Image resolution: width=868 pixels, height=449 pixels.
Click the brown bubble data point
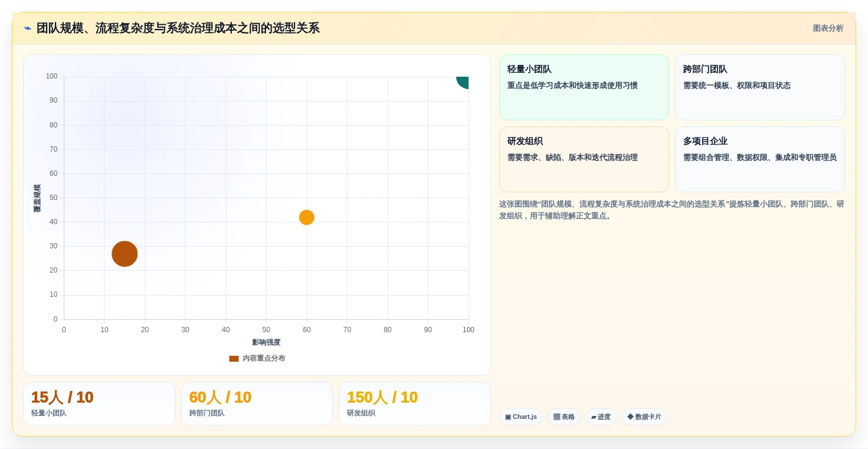[x=125, y=254]
